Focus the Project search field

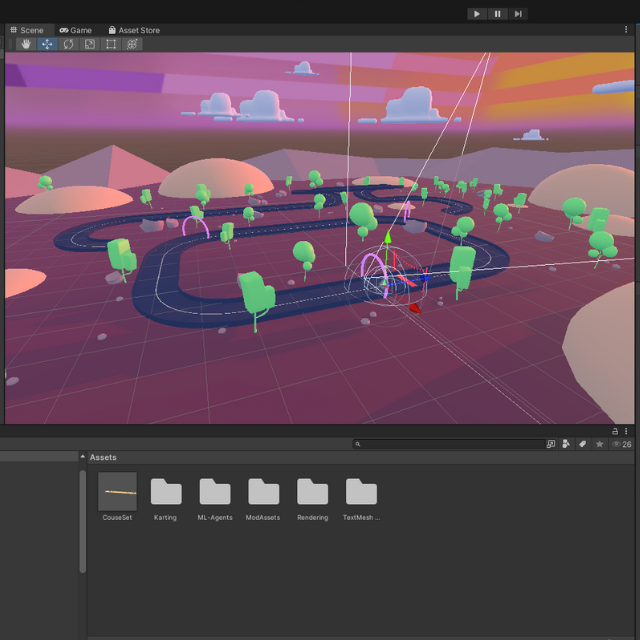(x=449, y=444)
